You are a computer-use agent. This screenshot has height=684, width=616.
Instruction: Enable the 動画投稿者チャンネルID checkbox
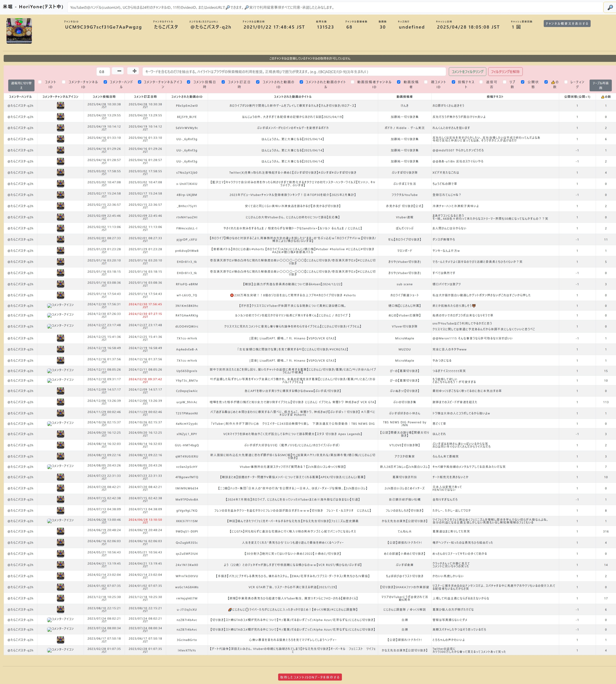(352, 82)
